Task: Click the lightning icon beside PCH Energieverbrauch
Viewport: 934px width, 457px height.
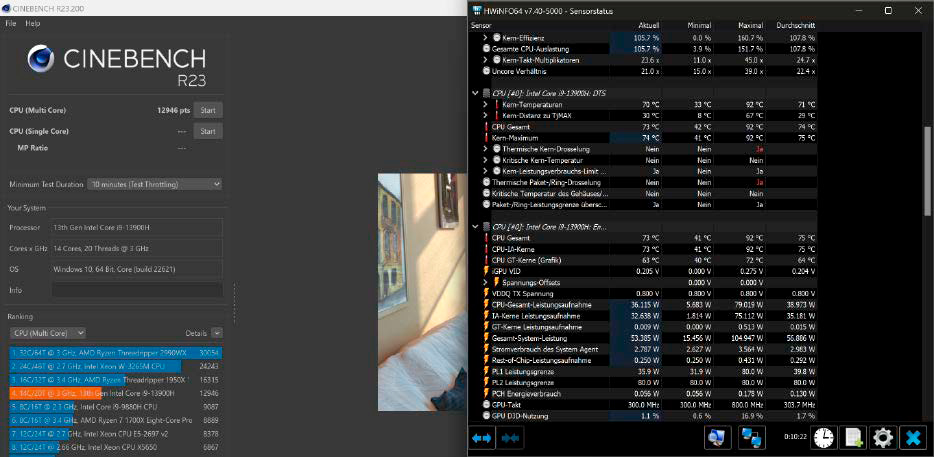Action: 486,394
